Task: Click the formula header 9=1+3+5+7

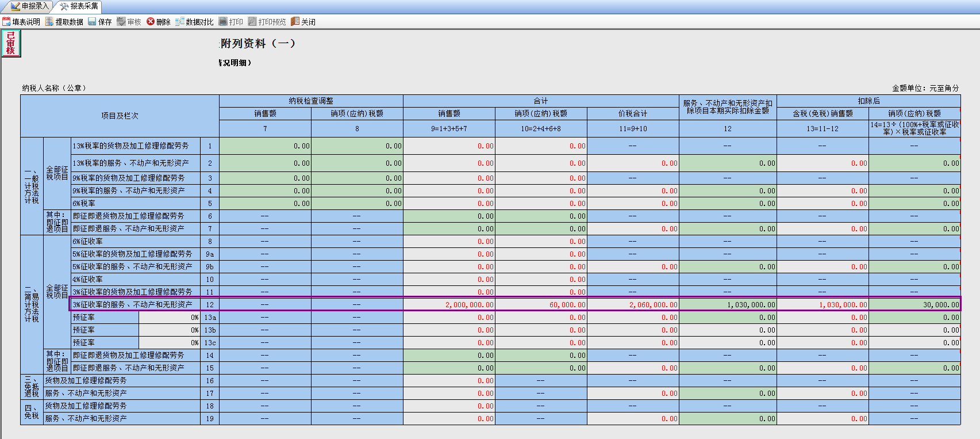Action: [449, 128]
